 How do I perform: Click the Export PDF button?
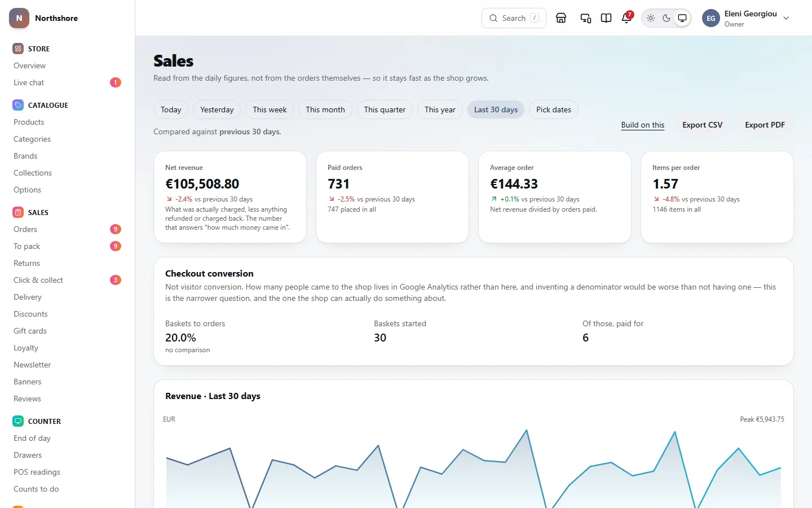pyautogui.click(x=765, y=125)
